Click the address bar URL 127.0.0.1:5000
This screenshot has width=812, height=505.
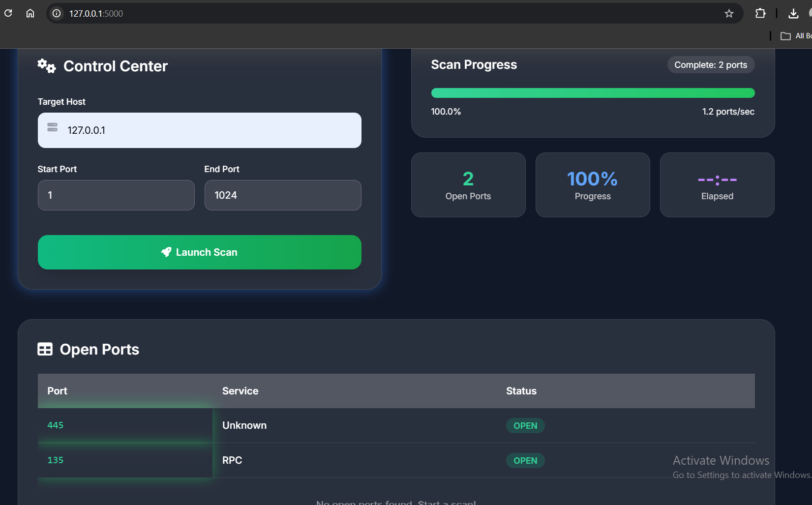coord(96,14)
